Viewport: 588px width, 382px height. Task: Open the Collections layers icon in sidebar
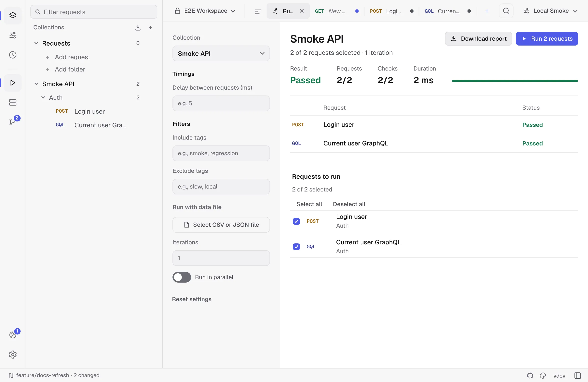[12, 15]
